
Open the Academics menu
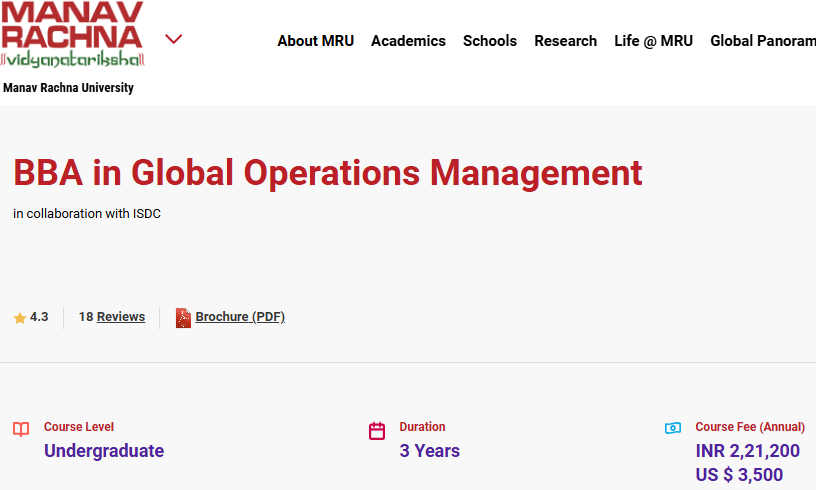point(408,41)
